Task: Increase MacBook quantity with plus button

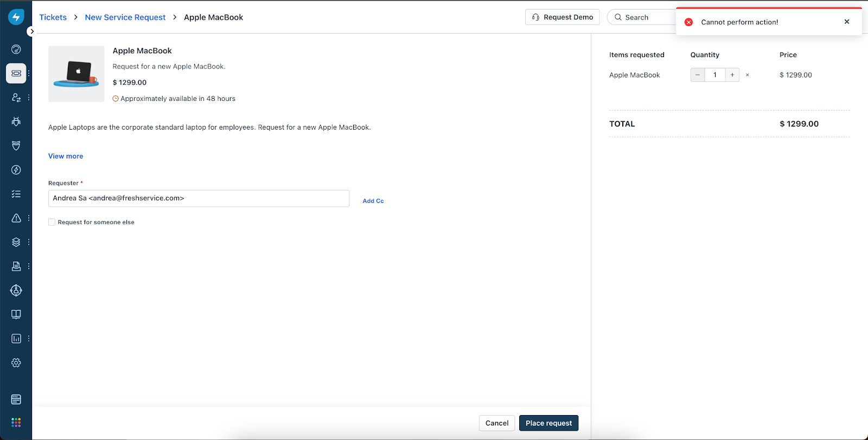Action: pyautogui.click(x=732, y=75)
